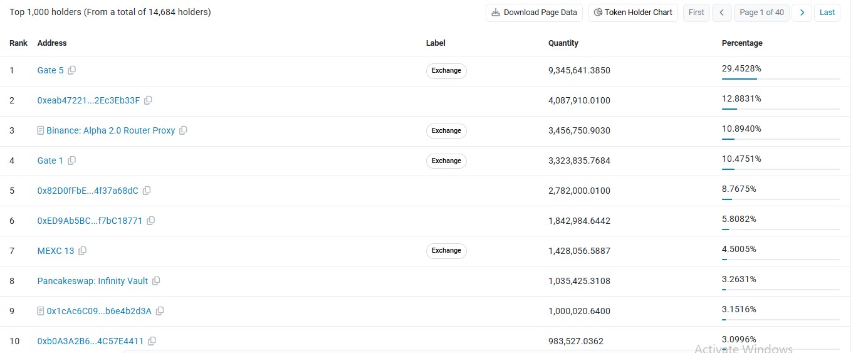Click the 29.4528% percentage bar
This screenshot has width=868, height=353.
click(x=781, y=79)
